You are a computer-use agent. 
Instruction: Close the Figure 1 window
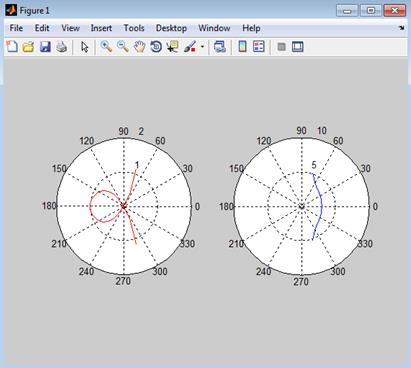(x=395, y=11)
